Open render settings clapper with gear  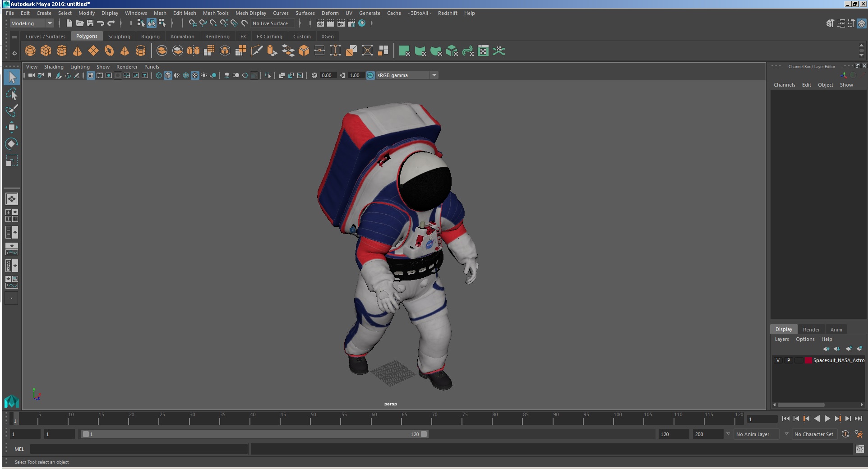pyautogui.click(x=351, y=23)
